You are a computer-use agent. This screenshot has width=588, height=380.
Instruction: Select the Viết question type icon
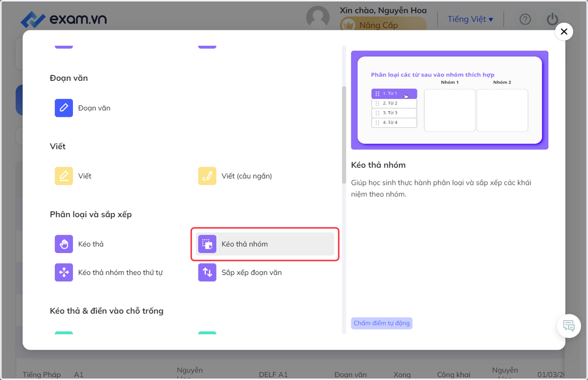pyautogui.click(x=64, y=176)
